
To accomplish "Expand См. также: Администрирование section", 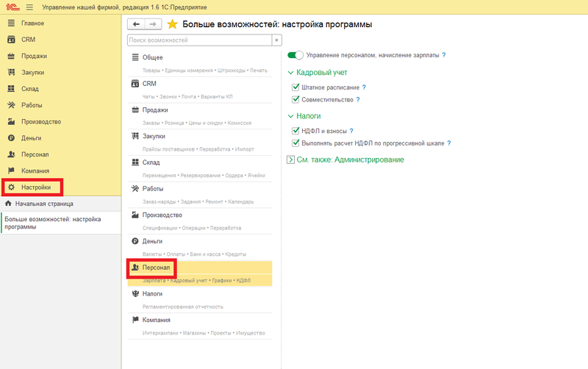I will click(x=290, y=160).
